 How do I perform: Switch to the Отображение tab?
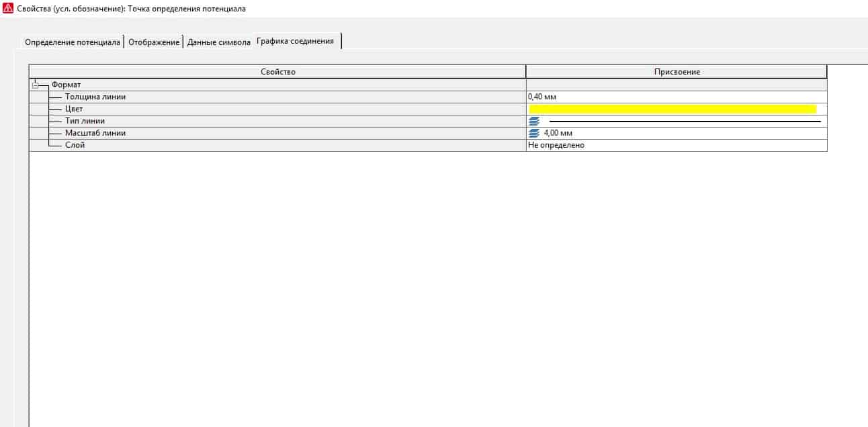point(154,42)
